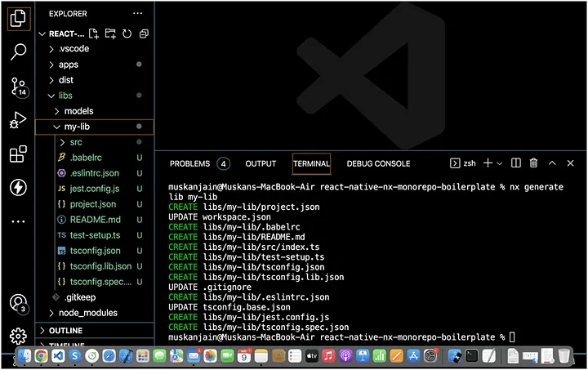Collapse all folders in Explorer
Image resolution: width=588 pixels, height=370 pixels.
click(144, 33)
